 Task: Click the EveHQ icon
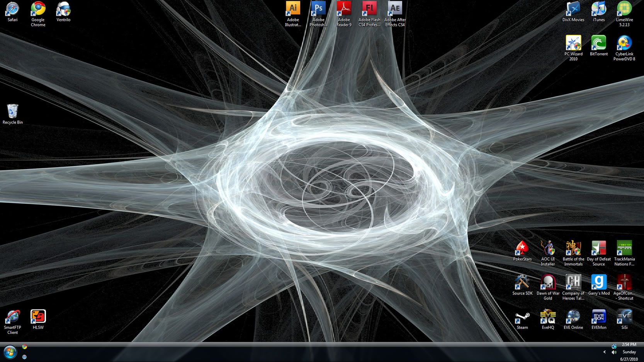[548, 319]
